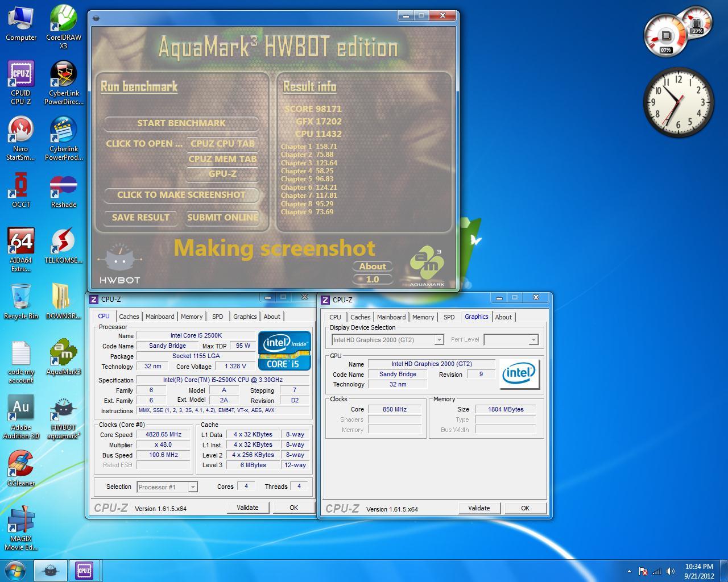Screen dimensions: 728x582
Task: Open CorelDRAW X3 desktop shortcut
Action: tap(64, 26)
